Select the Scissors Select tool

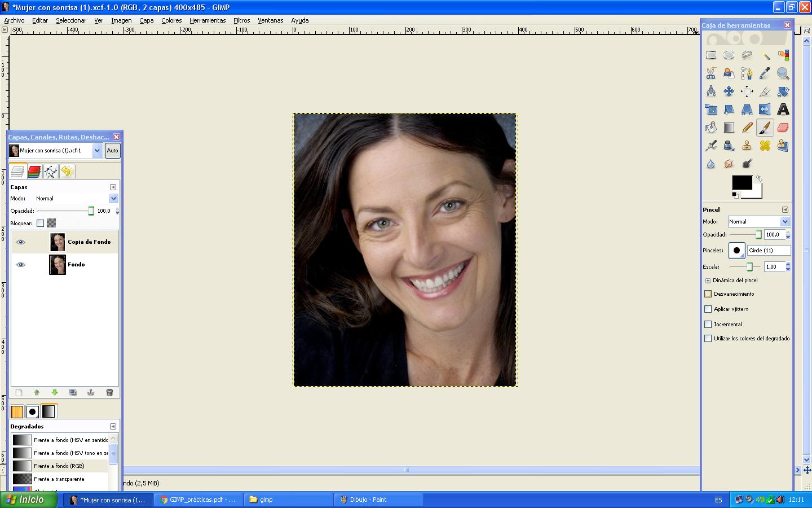tap(711, 73)
